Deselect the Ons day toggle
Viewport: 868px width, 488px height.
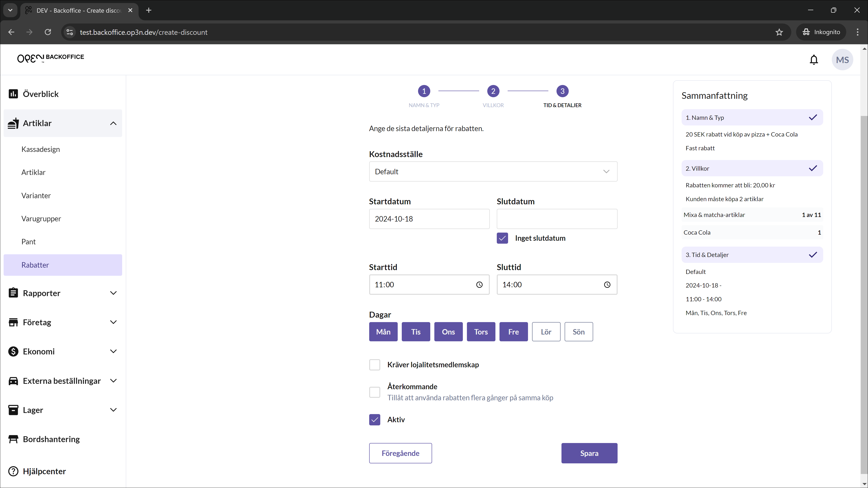(x=448, y=332)
